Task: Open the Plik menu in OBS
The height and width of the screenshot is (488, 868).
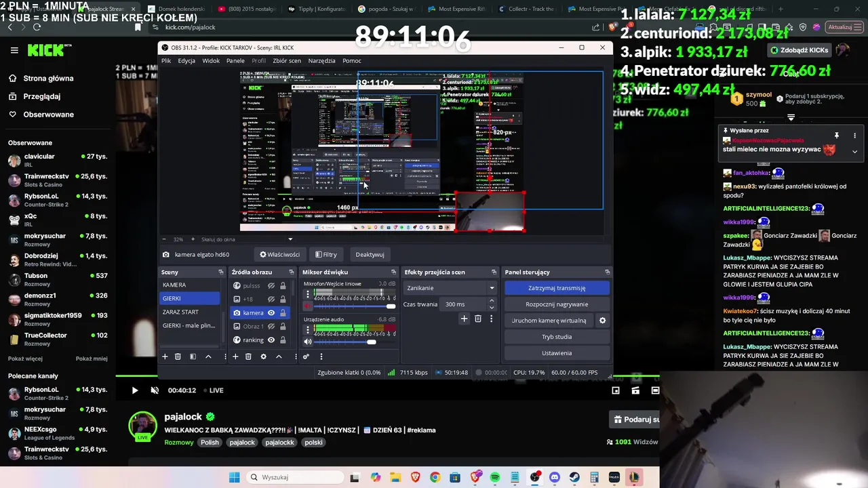Action: point(166,60)
